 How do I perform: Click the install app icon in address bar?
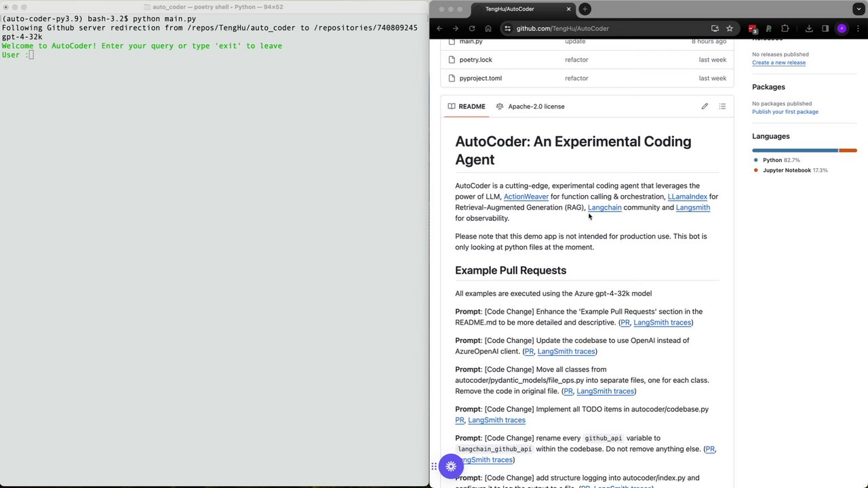click(x=715, y=28)
